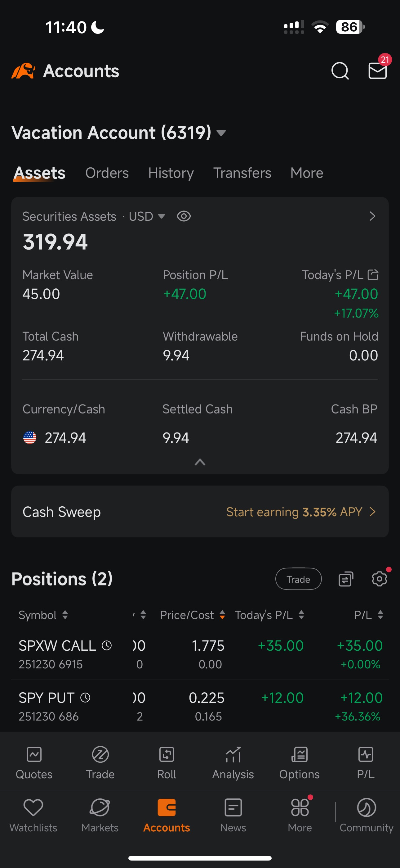
Task: Open the search magnifier icon
Action: [340, 71]
